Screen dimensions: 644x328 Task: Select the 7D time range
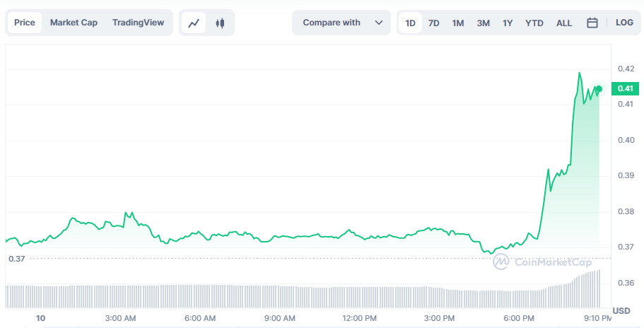(x=434, y=23)
